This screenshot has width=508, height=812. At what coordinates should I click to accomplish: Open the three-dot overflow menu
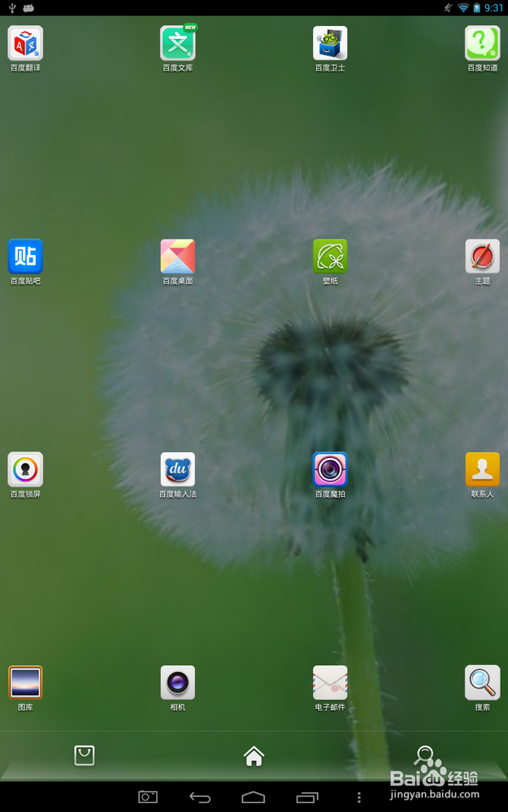358,797
